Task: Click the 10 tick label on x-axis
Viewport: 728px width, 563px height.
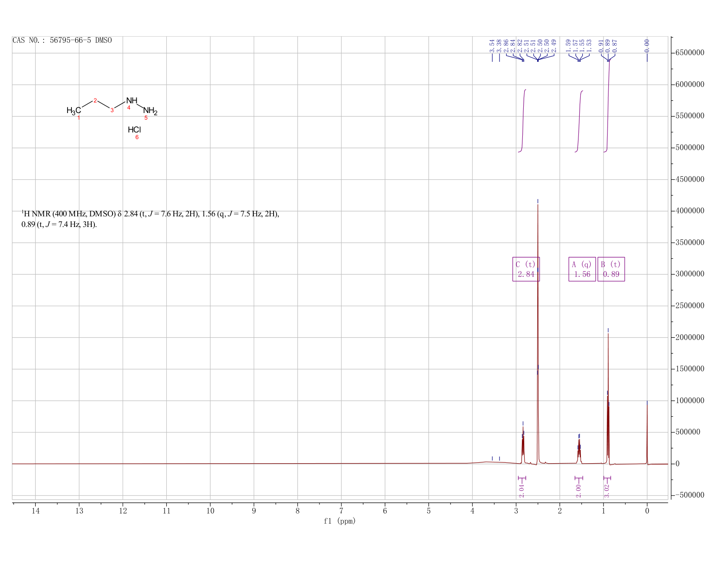Action: pos(210,511)
